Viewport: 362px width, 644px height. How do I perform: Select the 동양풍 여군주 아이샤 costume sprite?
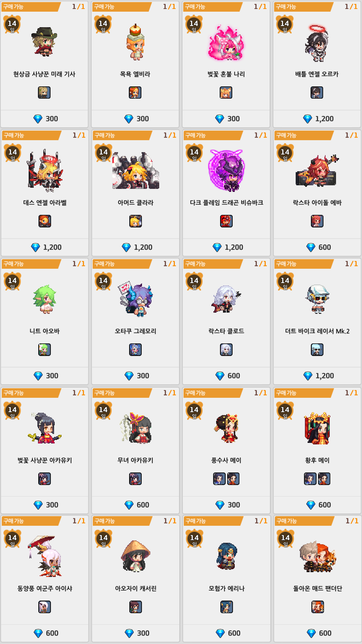coord(45,556)
